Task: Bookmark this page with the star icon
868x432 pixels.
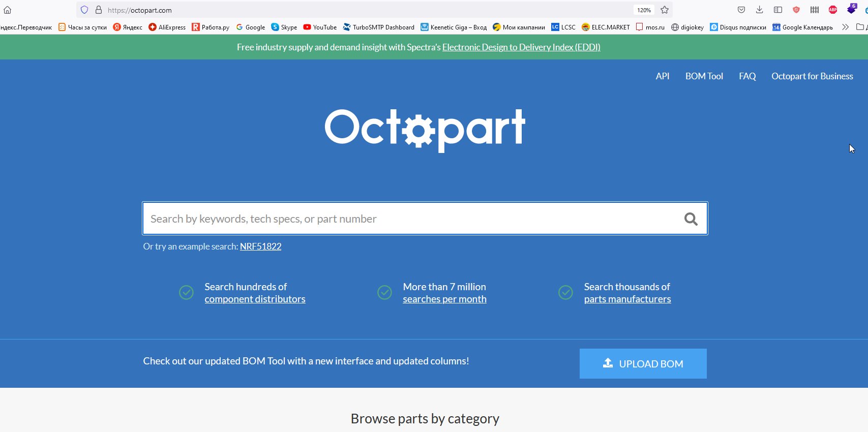Action: tap(664, 10)
